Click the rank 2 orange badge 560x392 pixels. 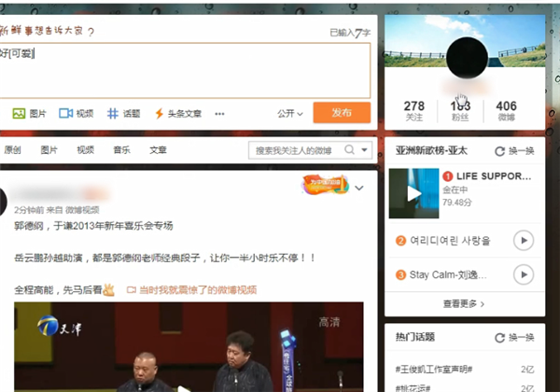(400, 241)
